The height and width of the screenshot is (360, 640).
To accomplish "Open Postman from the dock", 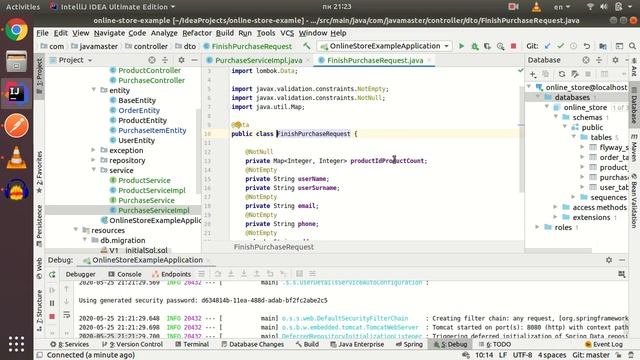I will pos(16,126).
